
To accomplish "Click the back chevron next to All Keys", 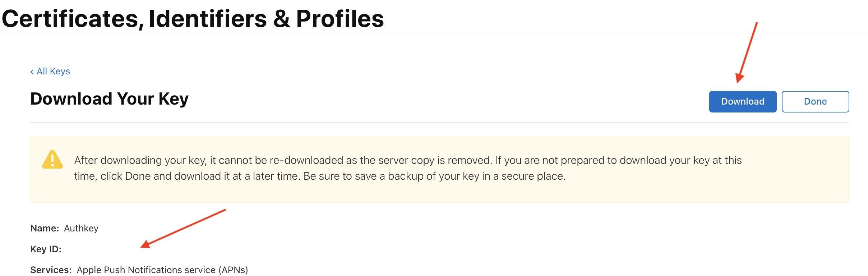I will click(32, 71).
